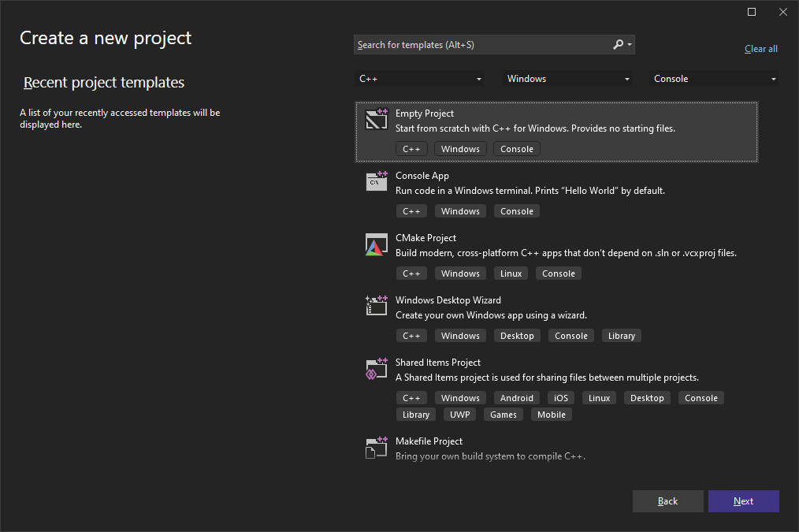Expand the search options arrow
The height and width of the screenshot is (532, 799).
(630, 45)
